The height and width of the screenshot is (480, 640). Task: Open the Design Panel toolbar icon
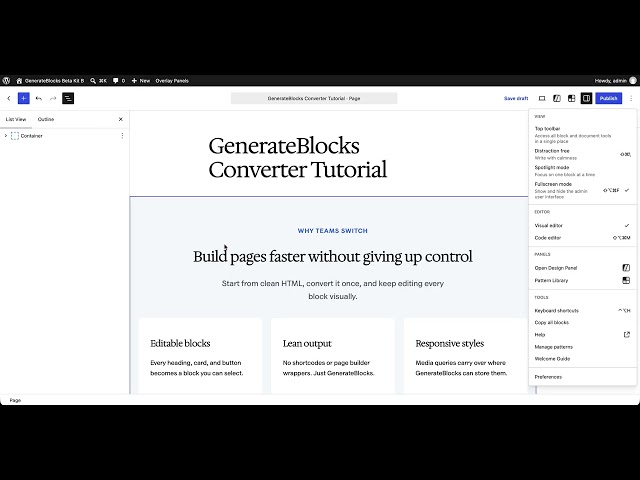[x=557, y=98]
